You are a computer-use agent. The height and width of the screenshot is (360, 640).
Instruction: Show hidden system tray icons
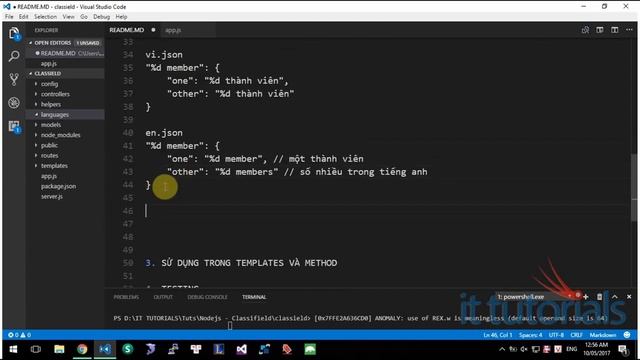click(x=502, y=349)
